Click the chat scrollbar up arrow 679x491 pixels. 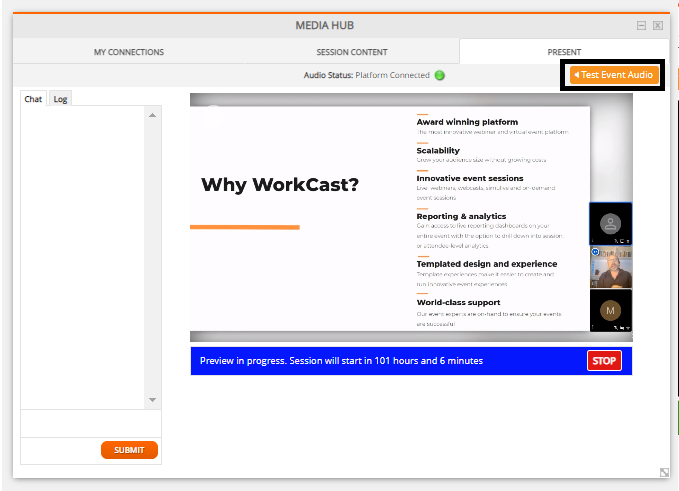point(152,115)
